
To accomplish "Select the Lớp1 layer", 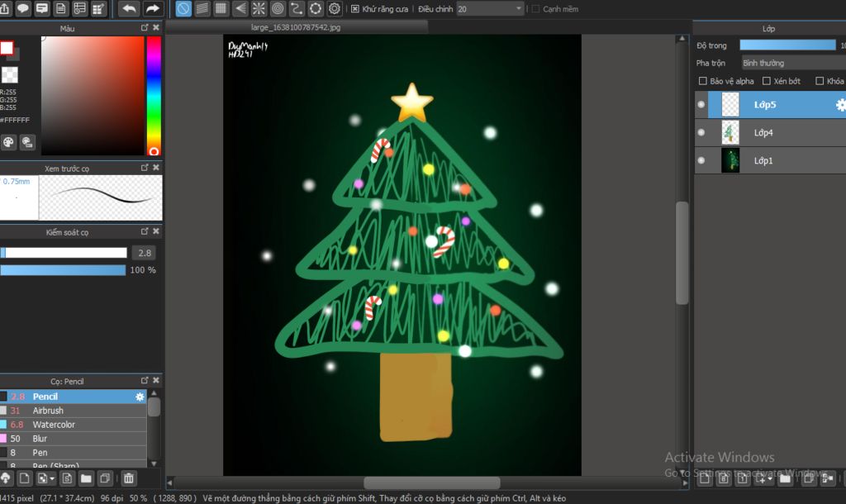I will 771,160.
